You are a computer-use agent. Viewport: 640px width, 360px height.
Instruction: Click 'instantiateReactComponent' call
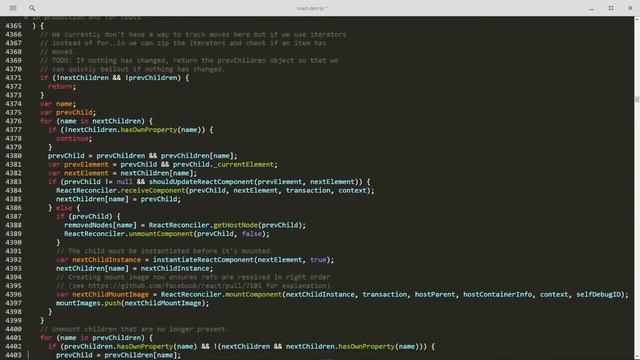click(x=203, y=260)
